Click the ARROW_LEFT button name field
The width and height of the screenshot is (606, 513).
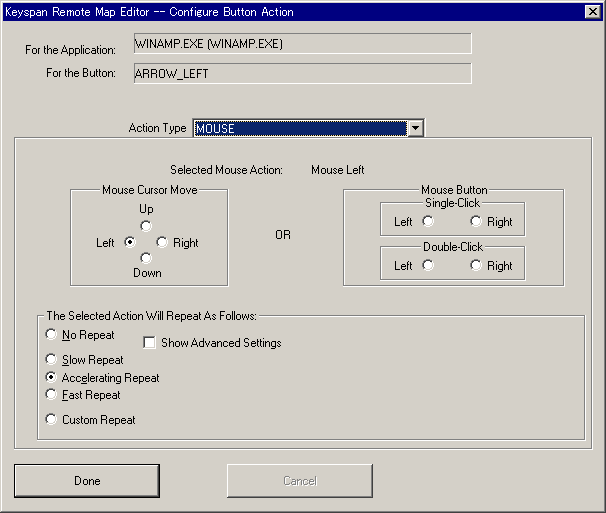301,74
